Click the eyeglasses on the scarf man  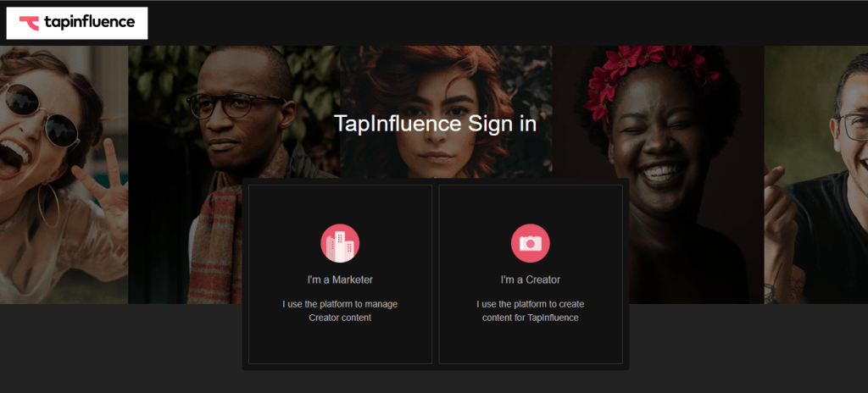[236, 105]
